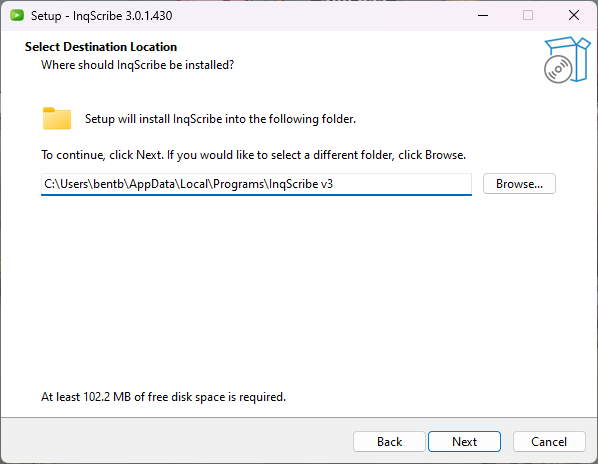Viewport: 598px width, 464px height.
Task: Cancel the InqScribe installation
Action: click(x=549, y=442)
